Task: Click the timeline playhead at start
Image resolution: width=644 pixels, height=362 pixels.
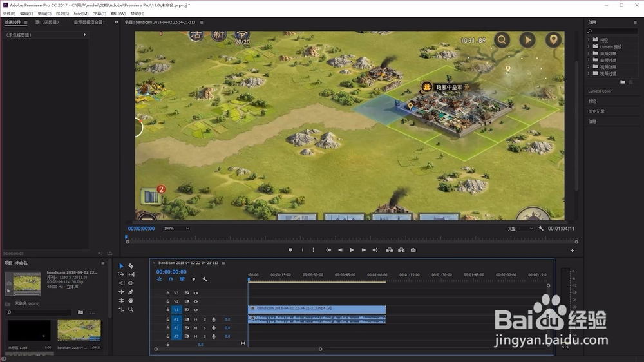Action: pos(249,280)
